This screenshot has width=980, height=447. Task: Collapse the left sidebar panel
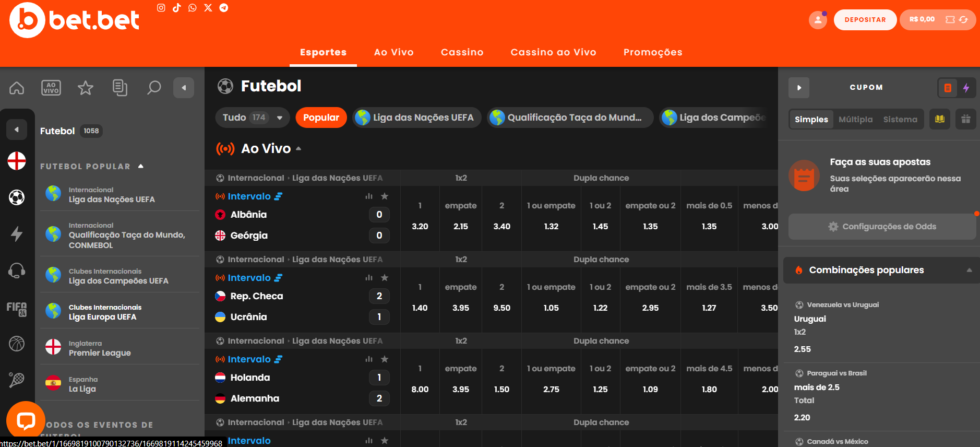pos(184,88)
